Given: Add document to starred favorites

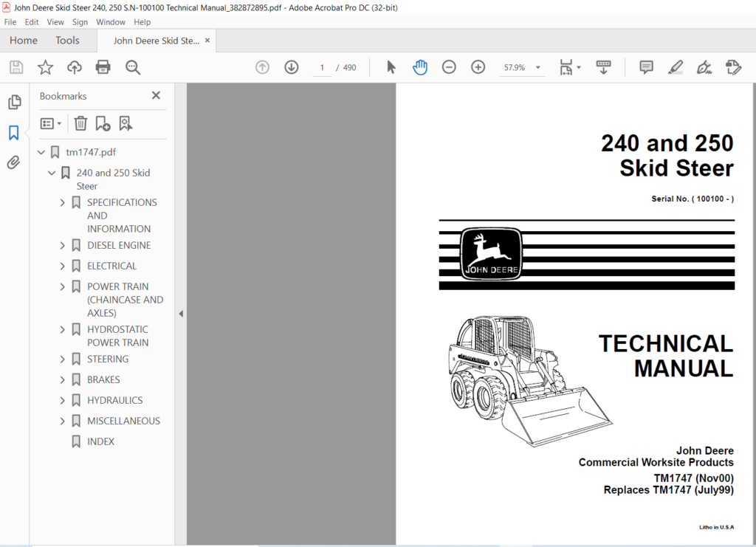Looking at the screenshot, I should pos(45,67).
